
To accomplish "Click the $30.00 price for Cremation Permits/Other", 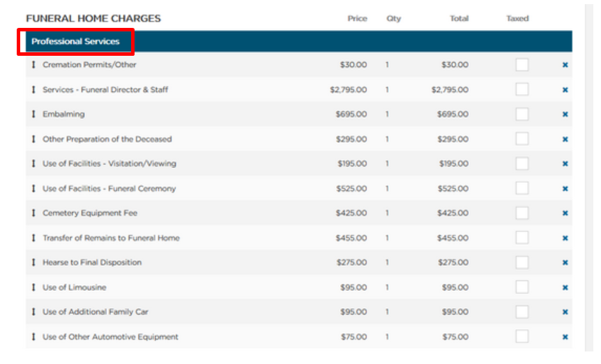I will (353, 65).
